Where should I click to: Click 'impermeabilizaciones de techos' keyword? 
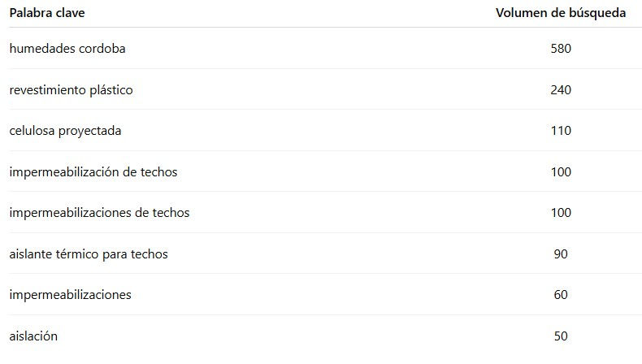pos(99,213)
